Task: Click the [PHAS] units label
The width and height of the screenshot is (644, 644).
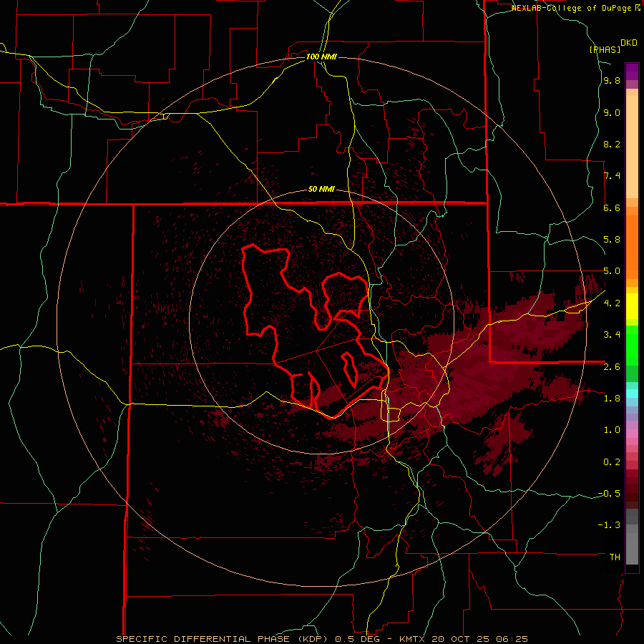Action: (x=605, y=50)
